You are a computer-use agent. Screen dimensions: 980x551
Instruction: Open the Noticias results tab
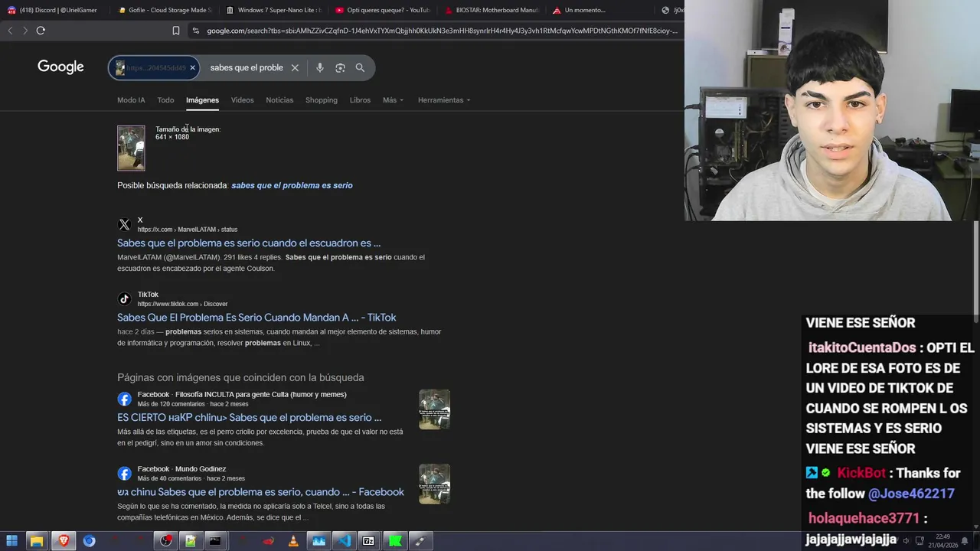click(x=279, y=100)
